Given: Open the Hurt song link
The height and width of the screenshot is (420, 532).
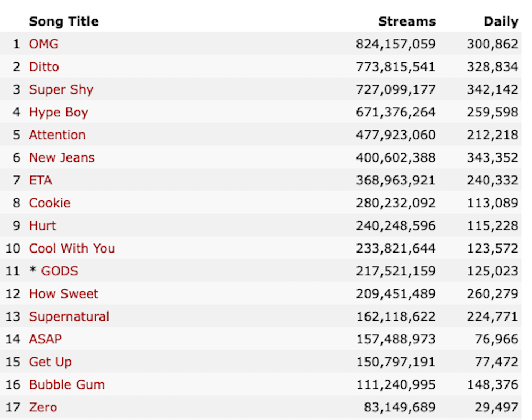Looking at the screenshot, I should click(43, 226).
